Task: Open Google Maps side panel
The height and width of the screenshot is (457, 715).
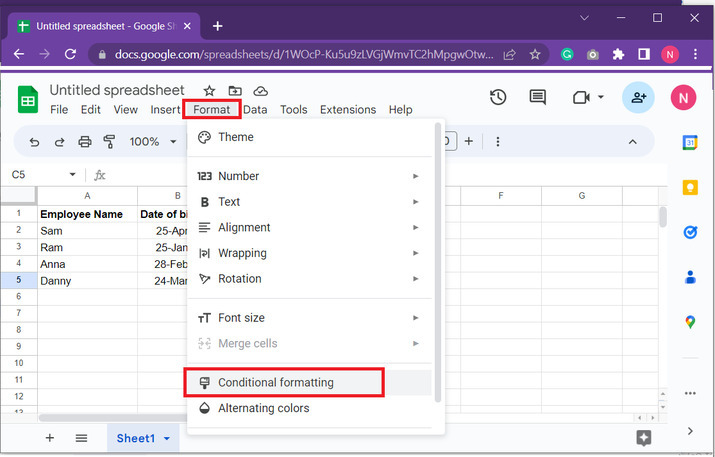Action: (690, 322)
